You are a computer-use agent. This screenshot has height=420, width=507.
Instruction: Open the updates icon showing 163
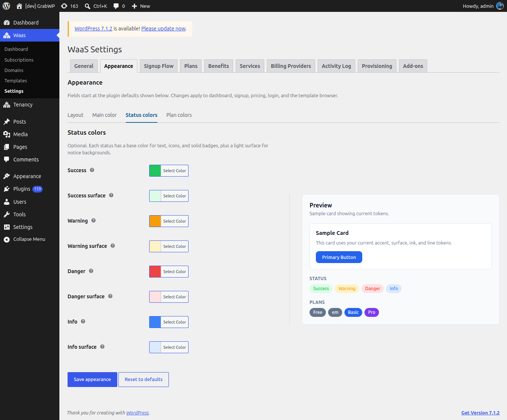pyautogui.click(x=64, y=6)
